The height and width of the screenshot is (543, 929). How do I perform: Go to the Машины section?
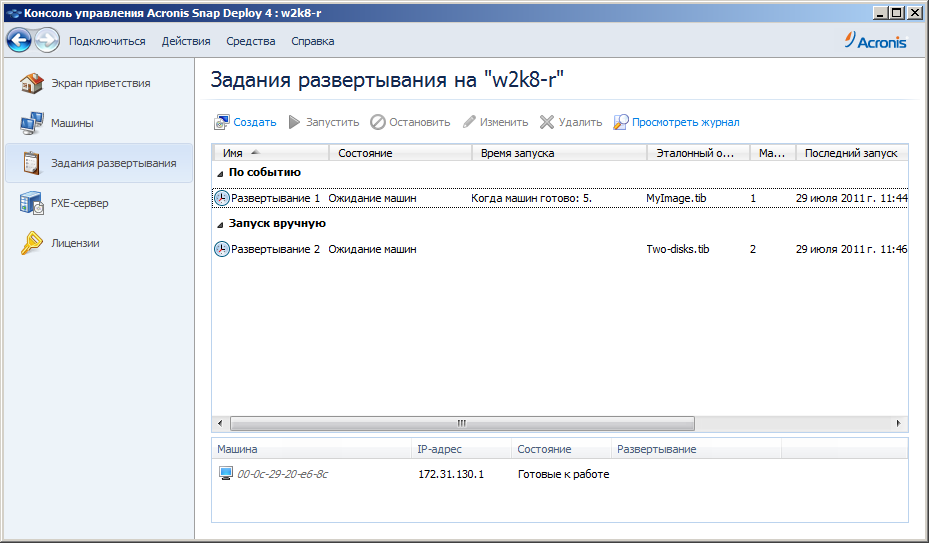pyautogui.click(x=72, y=123)
